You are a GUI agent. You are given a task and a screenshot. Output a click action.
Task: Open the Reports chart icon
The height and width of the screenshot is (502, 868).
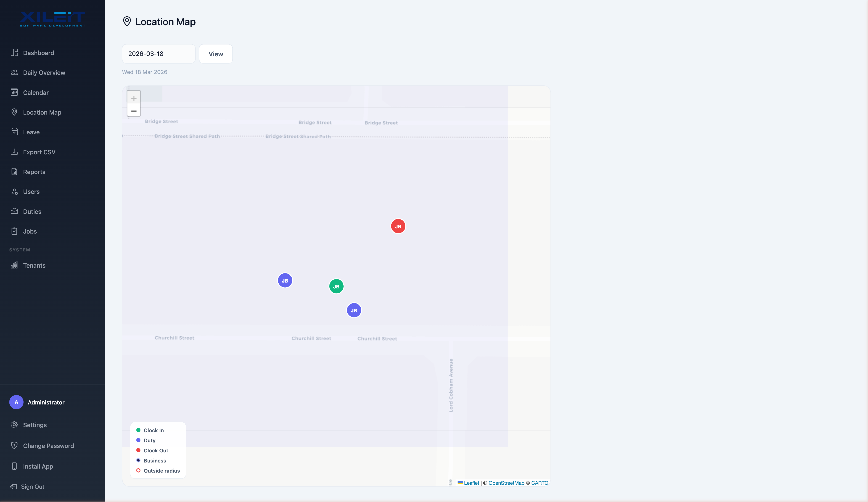14,172
